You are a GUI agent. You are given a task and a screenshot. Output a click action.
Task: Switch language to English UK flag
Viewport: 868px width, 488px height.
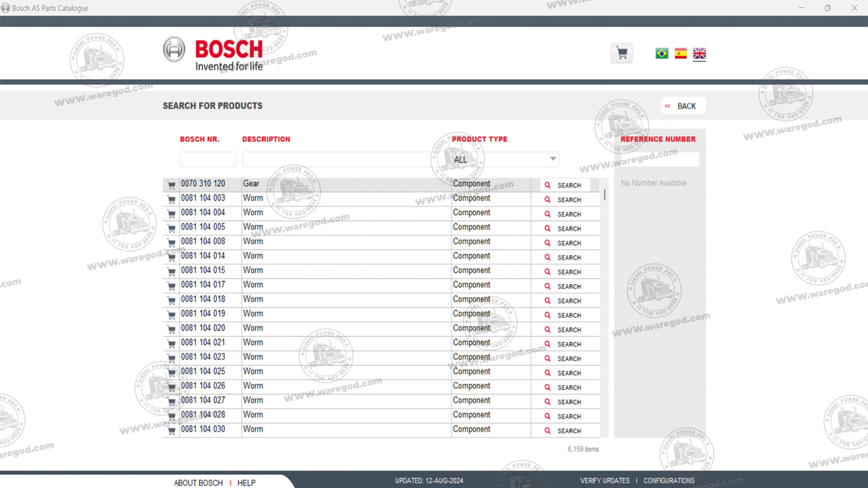(x=699, y=53)
